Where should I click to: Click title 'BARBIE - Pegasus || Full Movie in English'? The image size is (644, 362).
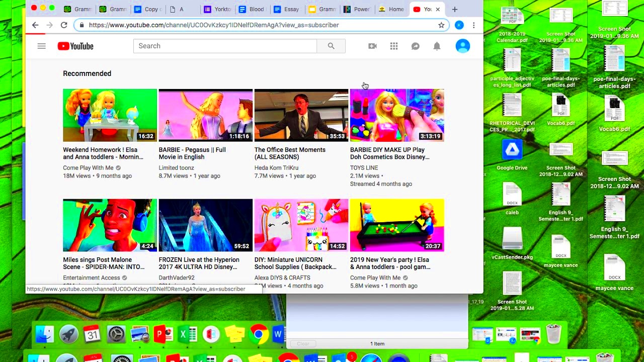pyautogui.click(x=192, y=153)
